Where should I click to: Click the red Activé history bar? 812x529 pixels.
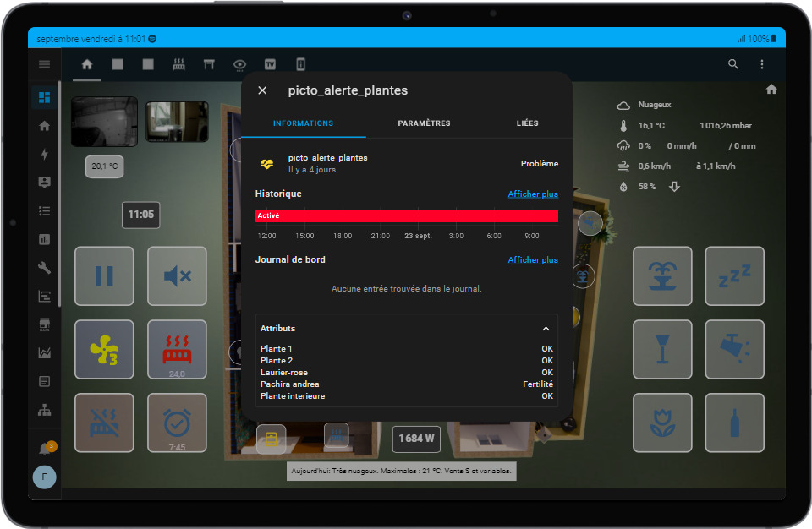[x=407, y=215]
